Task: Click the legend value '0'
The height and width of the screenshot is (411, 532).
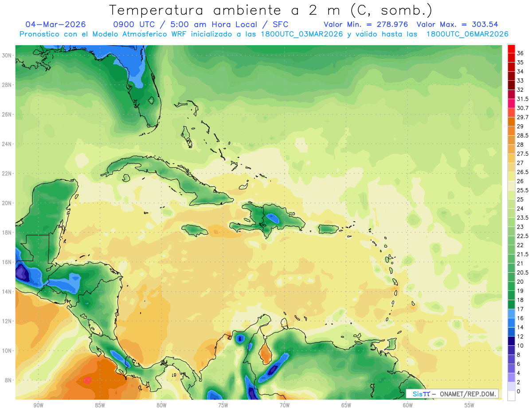Action: (x=519, y=391)
